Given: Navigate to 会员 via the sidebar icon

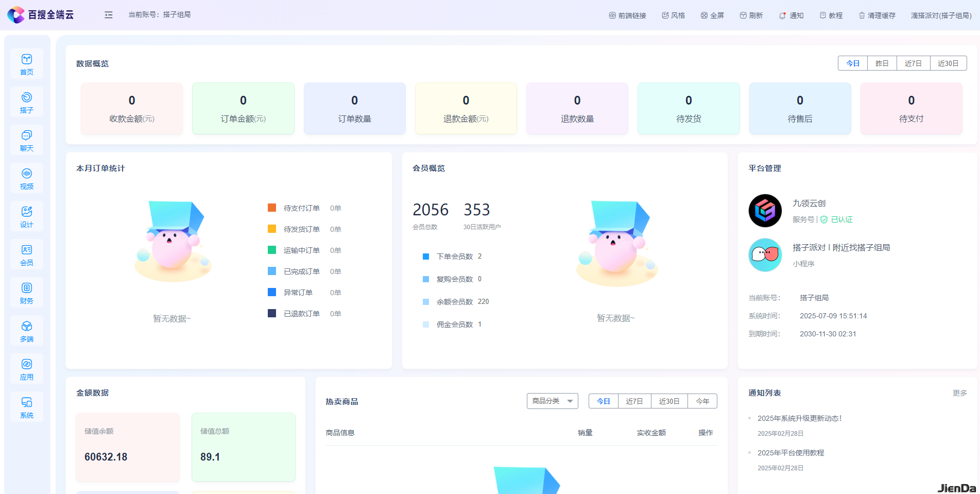Looking at the screenshot, I should coord(27,254).
